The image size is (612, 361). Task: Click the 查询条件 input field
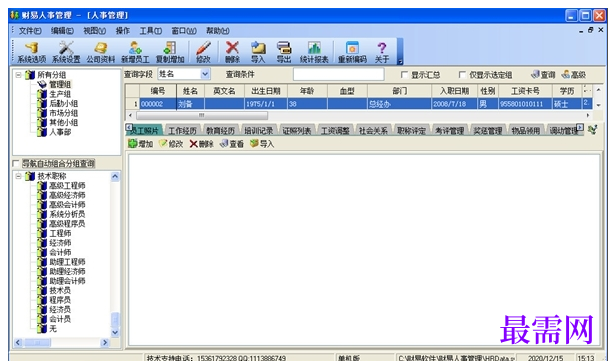tap(338, 74)
